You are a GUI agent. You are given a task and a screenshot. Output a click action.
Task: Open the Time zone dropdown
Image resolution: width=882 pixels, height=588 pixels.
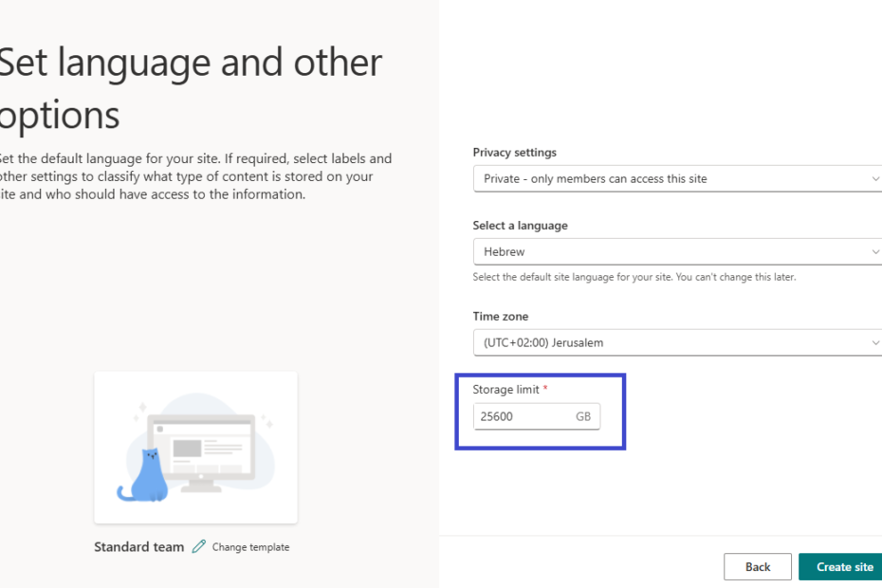[677, 342]
